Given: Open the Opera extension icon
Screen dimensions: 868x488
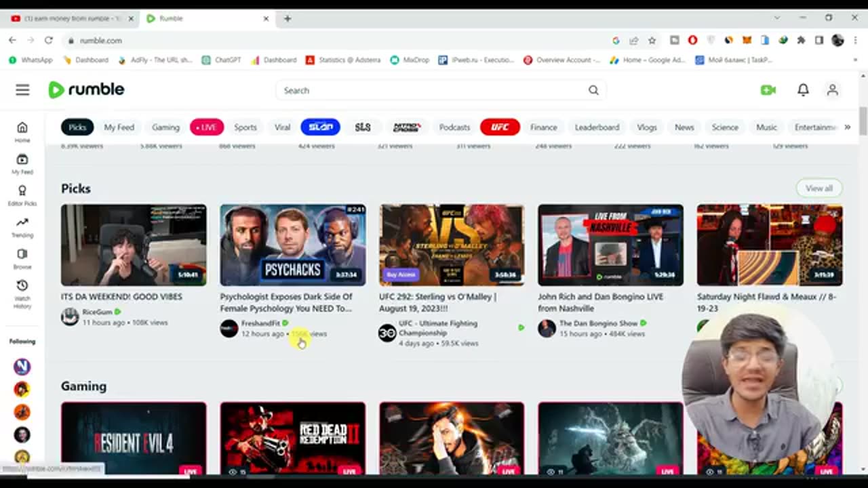Looking at the screenshot, I should 692,41.
